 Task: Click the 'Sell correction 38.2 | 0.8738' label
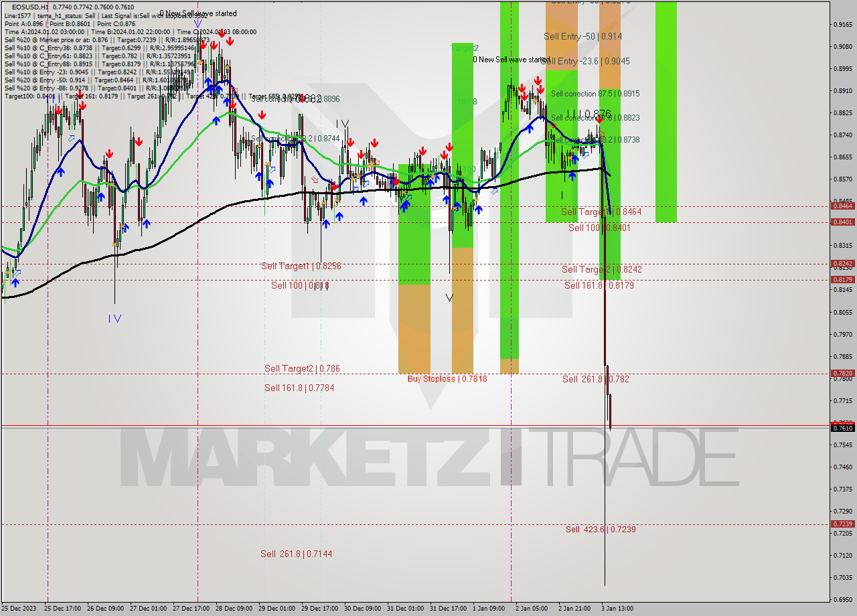click(595, 140)
